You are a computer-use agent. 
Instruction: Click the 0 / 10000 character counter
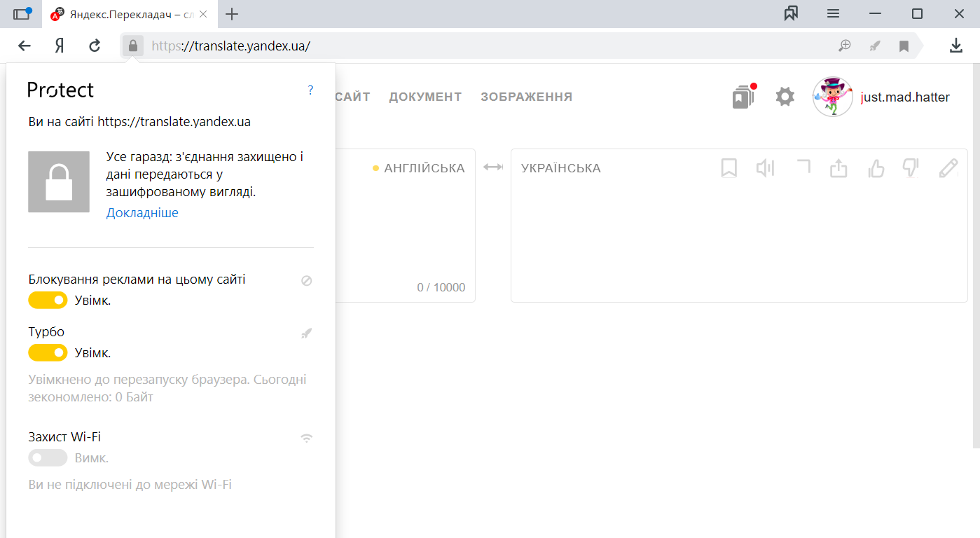[x=441, y=288]
